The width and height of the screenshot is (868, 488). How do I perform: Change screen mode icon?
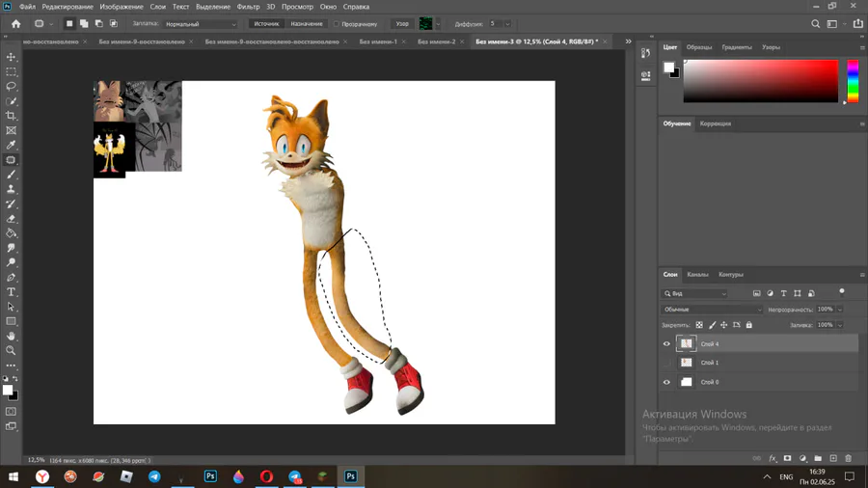tap(11, 426)
